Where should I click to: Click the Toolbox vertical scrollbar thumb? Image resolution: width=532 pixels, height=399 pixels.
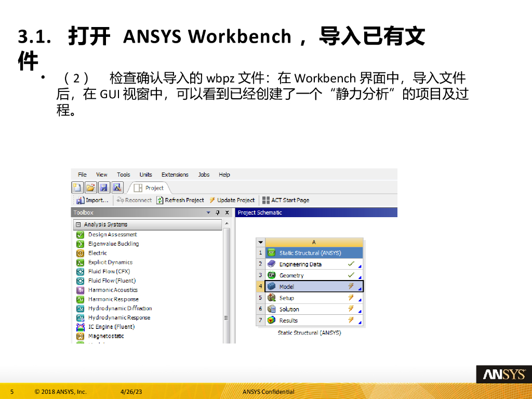pyautogui.click(x=227, y=285)
